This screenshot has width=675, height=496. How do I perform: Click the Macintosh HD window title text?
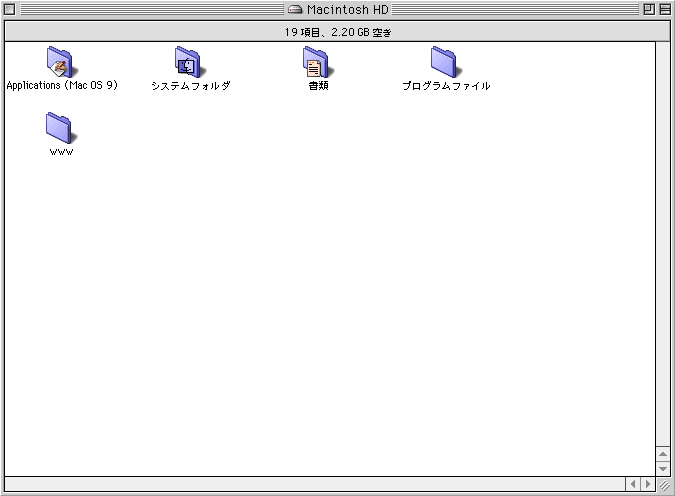coord(348,9)
